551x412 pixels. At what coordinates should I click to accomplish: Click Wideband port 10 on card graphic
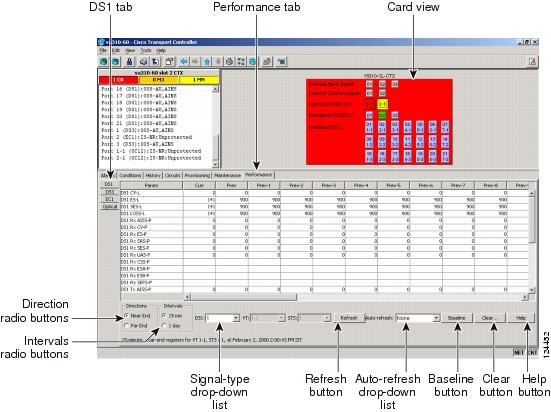[x=395, y=142]
